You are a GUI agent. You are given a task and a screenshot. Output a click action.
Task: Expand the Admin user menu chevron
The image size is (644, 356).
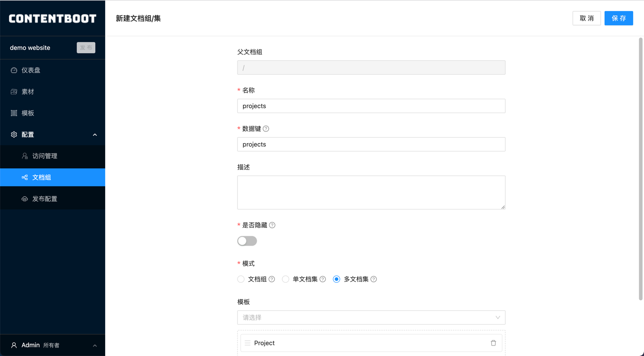pos(95,346)
